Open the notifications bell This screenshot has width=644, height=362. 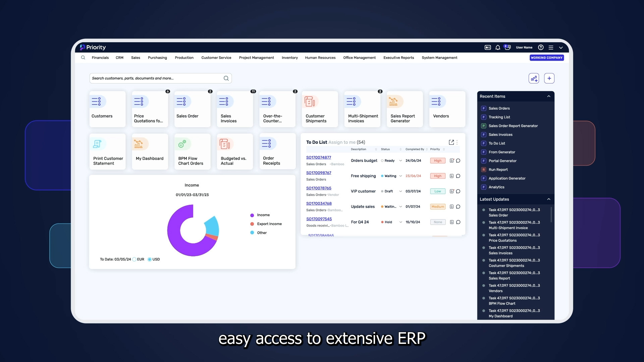tap(498, 47)
